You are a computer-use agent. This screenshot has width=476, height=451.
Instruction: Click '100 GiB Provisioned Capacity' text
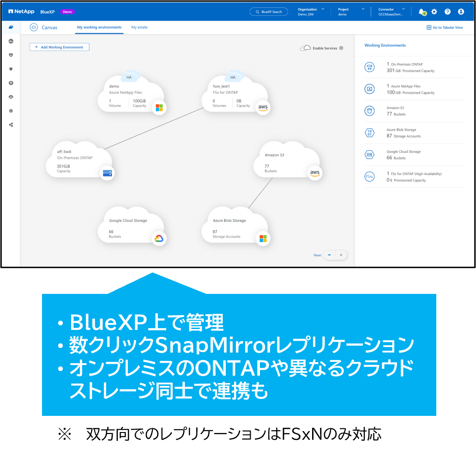click(410, 92)
